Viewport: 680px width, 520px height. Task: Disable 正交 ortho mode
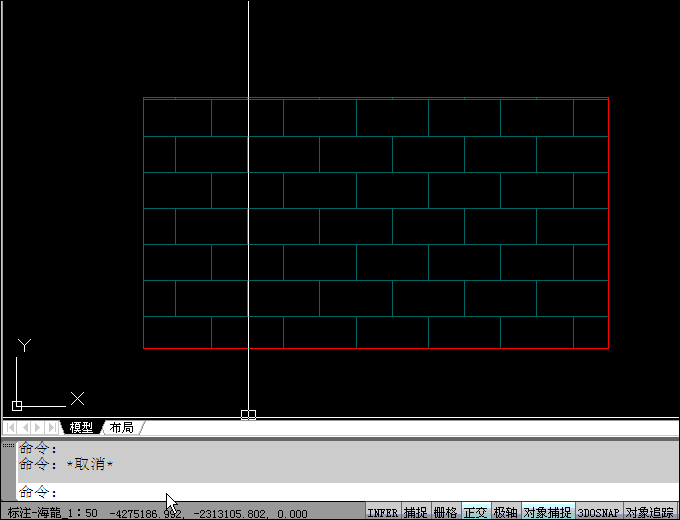pos(476,512)
